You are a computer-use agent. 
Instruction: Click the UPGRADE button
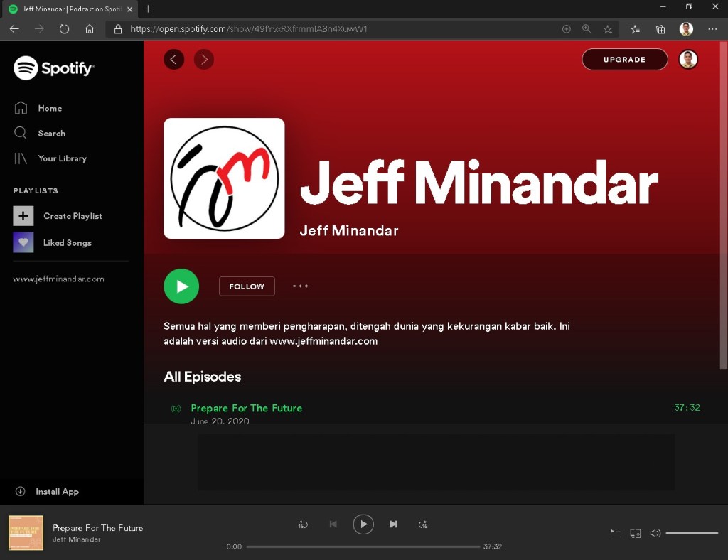pyautogui.click(x=624, y=60)
